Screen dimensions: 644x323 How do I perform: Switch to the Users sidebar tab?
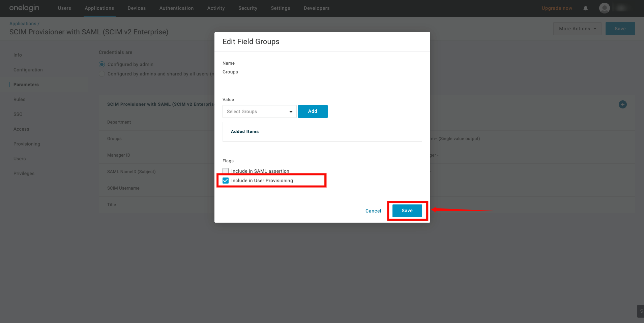coord(20,159)
